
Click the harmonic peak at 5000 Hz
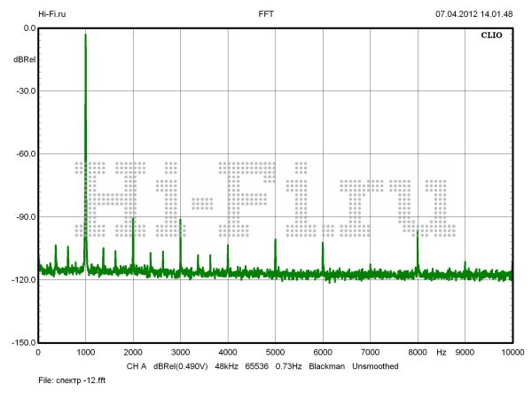(276, 240)
